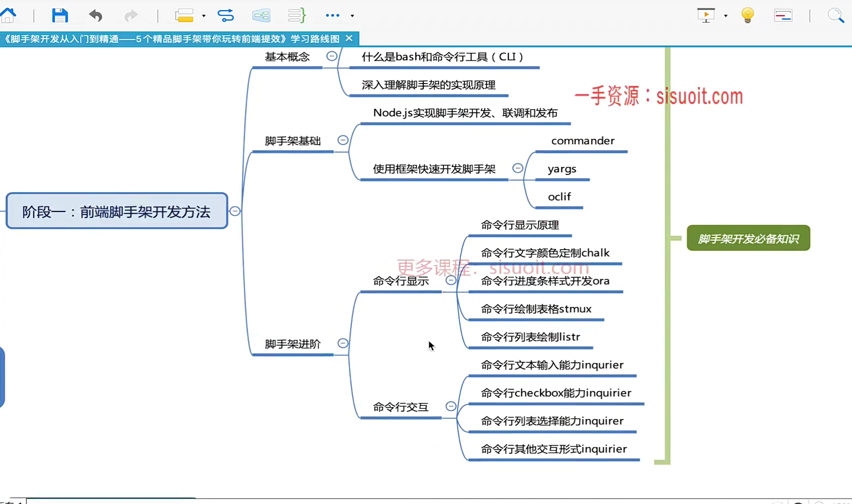
Task: Select the Boundary tool icon
Action: coord(261,15)
